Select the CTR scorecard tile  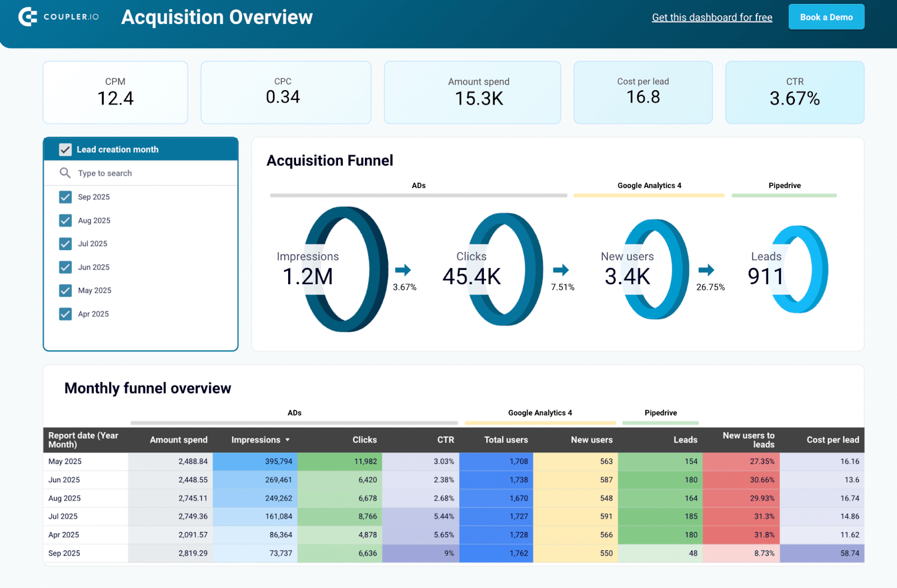(x=794, y=92)
